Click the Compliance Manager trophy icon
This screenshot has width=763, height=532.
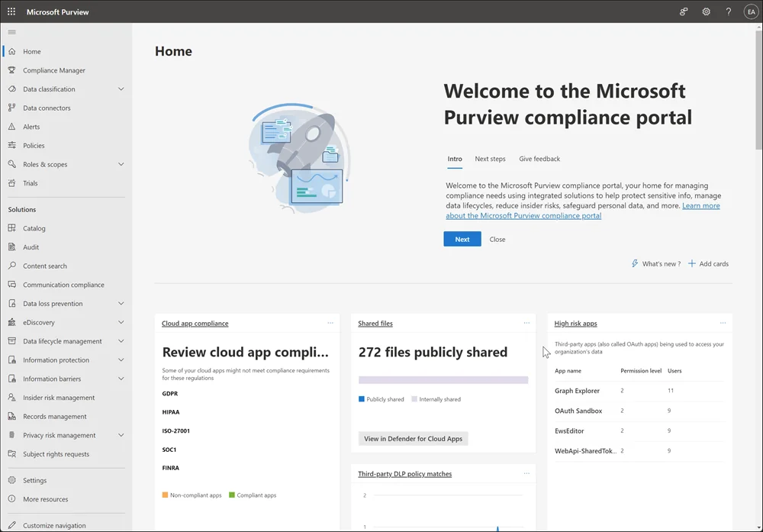click(12, 70)
